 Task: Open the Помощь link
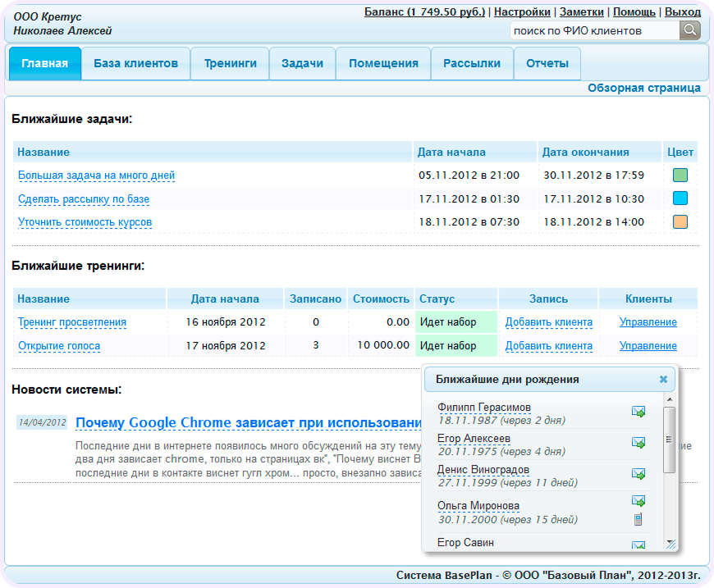634,11
